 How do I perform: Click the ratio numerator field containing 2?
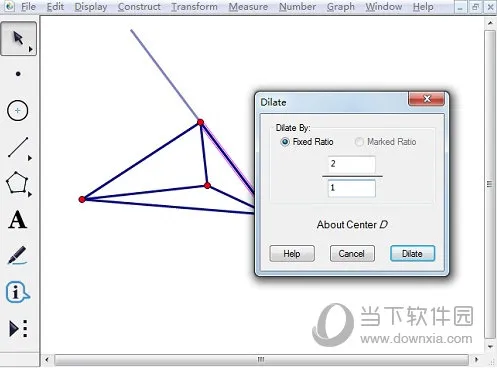[x=352, y=164]
